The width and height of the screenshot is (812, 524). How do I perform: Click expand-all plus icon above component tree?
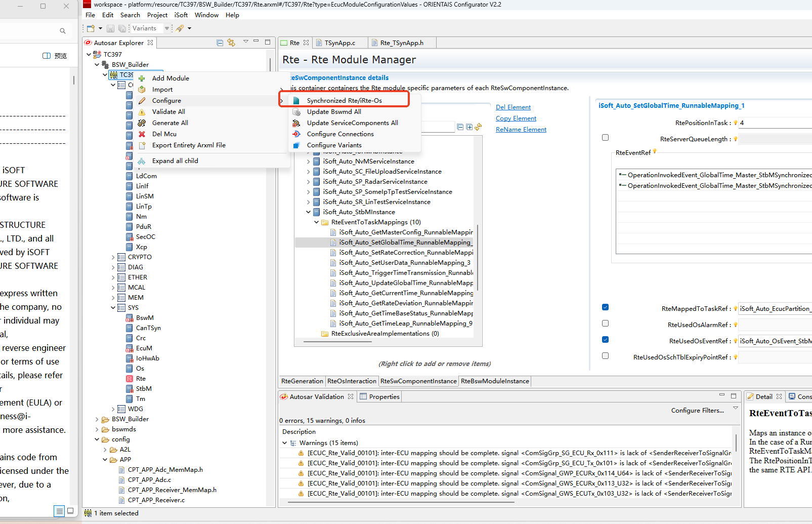[469, 127]
